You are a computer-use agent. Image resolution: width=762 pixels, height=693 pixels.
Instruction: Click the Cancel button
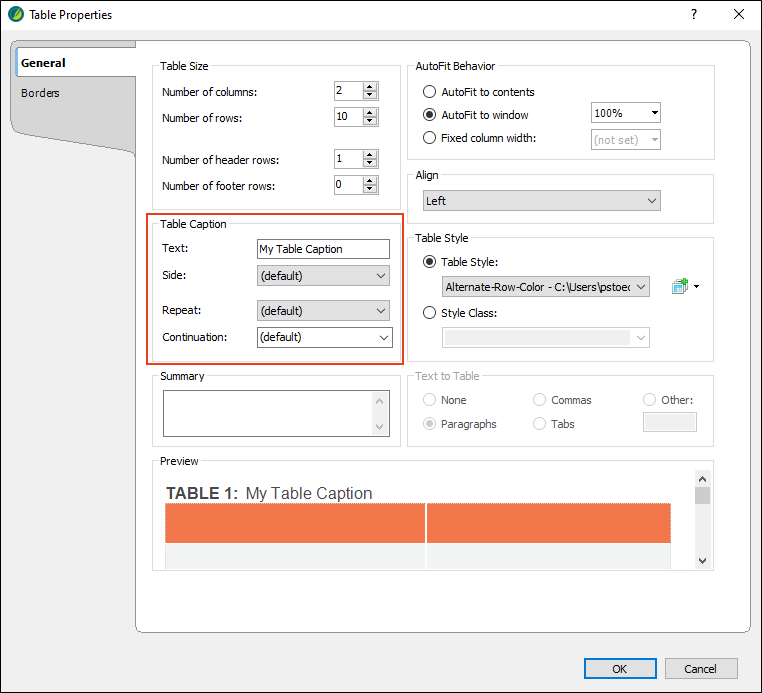click(x=701, y=669)
